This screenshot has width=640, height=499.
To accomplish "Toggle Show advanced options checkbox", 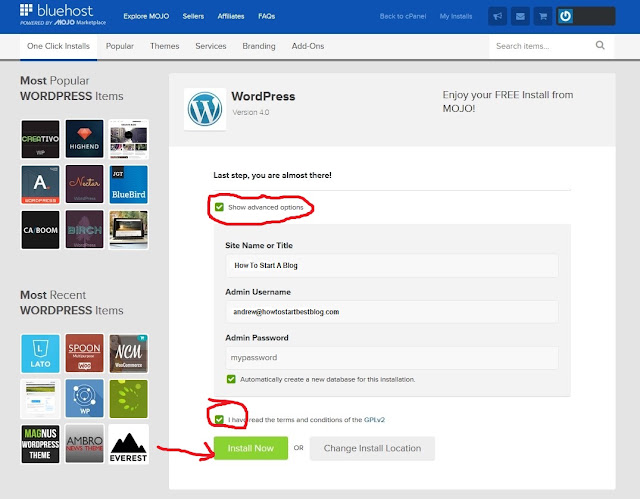I will [220, 207].
